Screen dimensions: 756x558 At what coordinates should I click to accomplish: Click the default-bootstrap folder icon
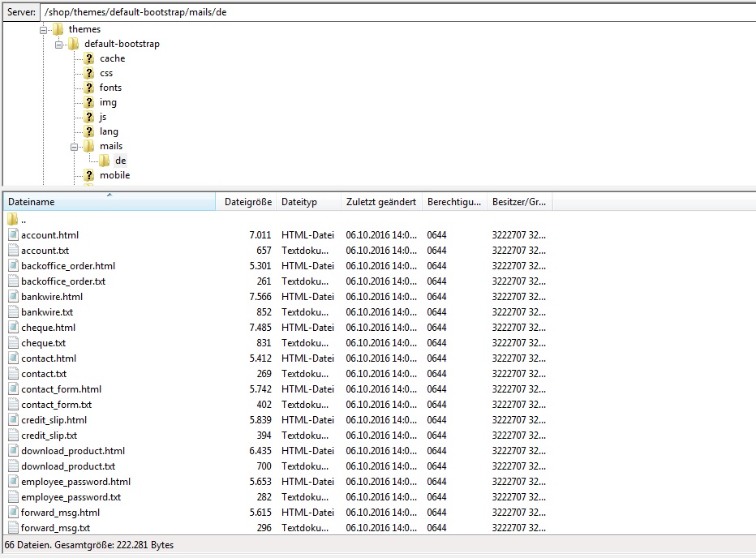coord(73,44)
